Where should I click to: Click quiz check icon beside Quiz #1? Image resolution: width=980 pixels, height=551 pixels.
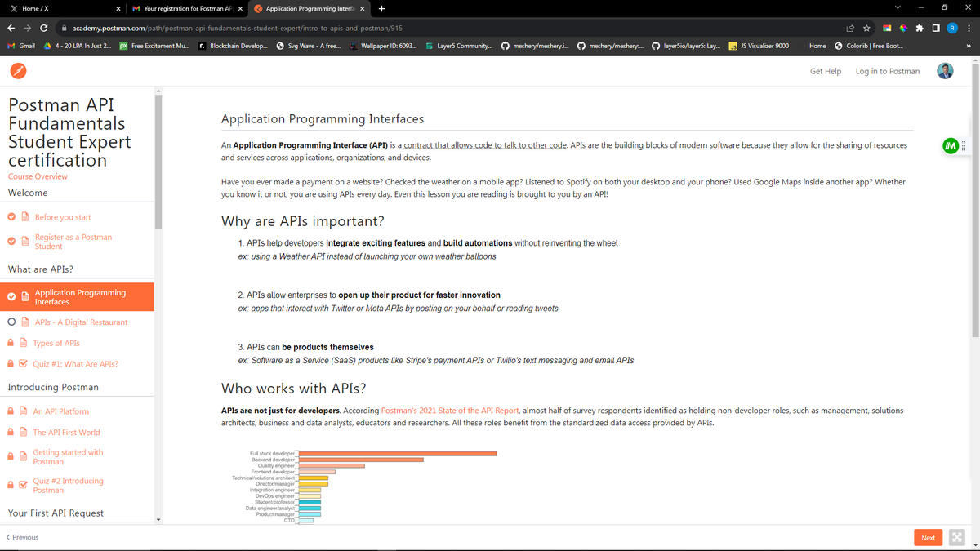(24, 364)
